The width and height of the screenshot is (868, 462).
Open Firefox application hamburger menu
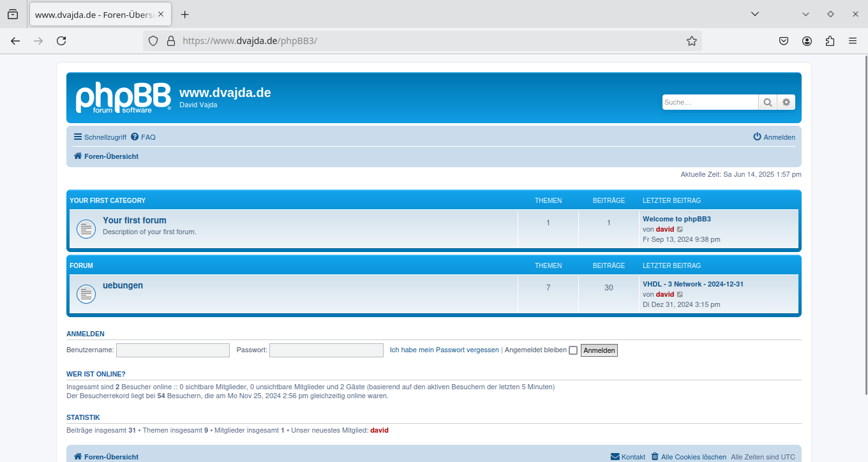tap(853, 41)
